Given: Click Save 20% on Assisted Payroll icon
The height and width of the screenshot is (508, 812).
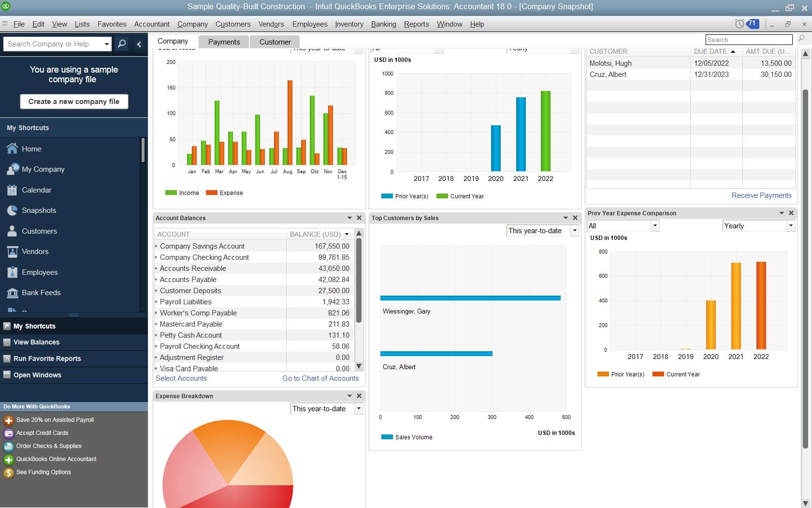Looking at the screenshot, I should click(x=8, y=420).
